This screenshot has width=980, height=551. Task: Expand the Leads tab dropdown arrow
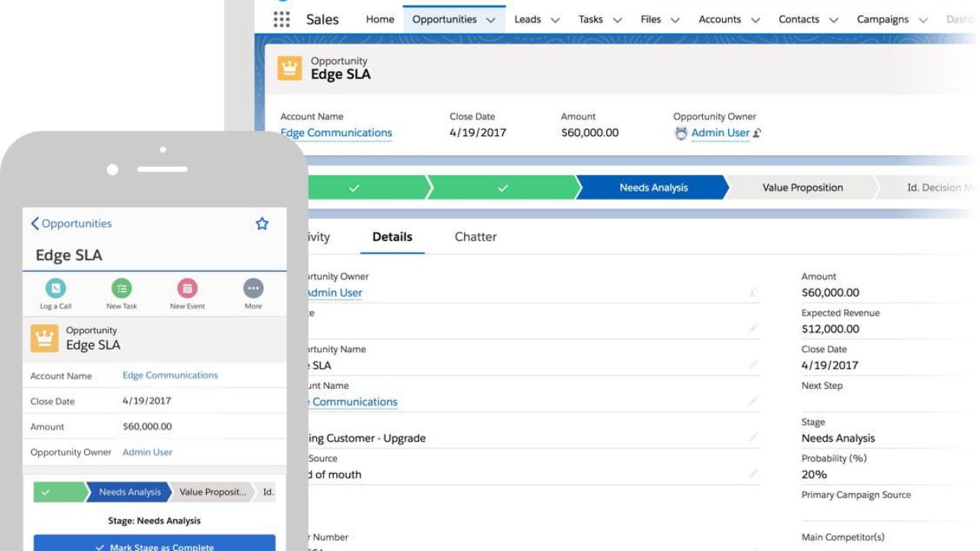tap(555, 21)
